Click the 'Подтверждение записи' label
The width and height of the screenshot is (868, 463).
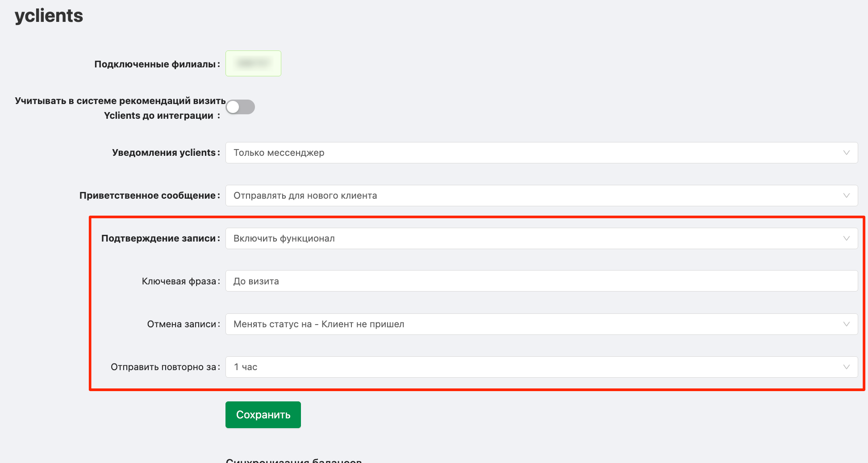coord(159,238)
